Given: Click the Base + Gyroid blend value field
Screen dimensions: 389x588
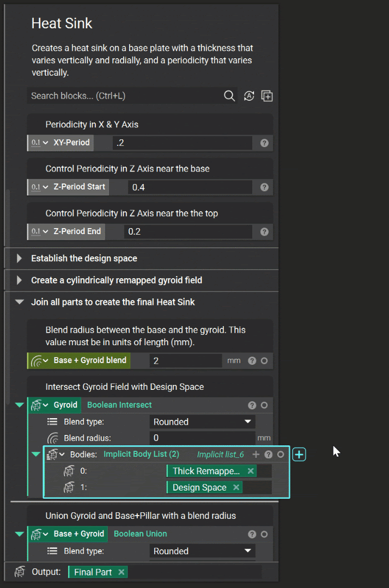Looking at the screenshot, I should pos(186,361).
